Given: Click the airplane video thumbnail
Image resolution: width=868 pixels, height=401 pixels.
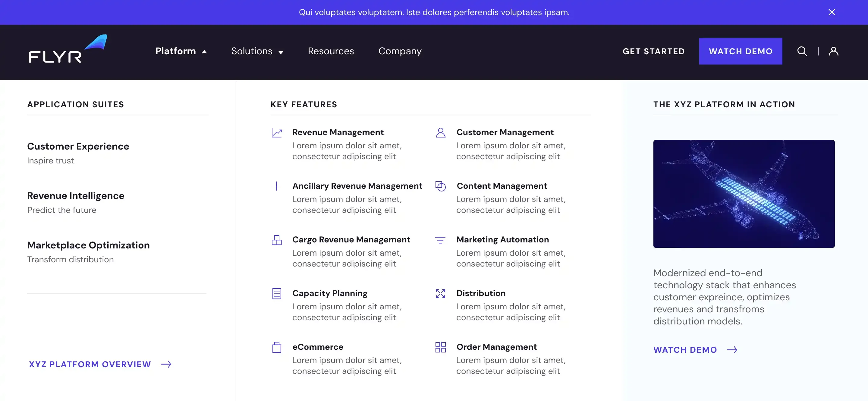Looking at the screenshot, I should (x=744, y=194).
